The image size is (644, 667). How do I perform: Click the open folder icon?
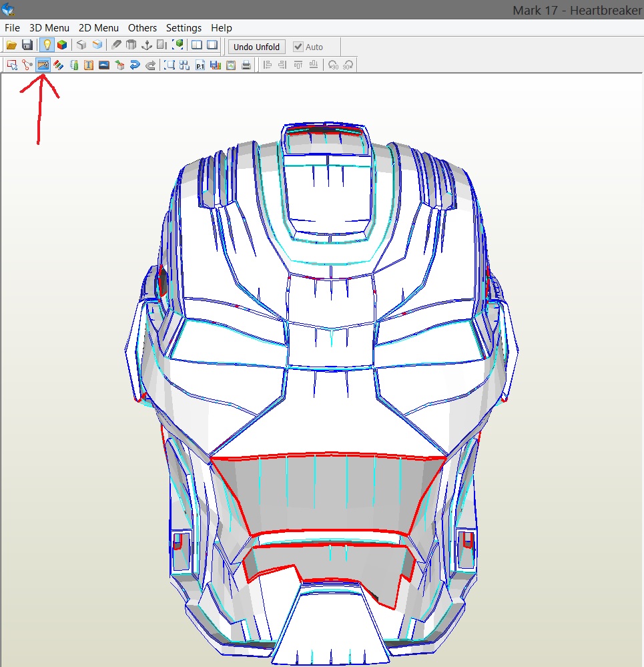[11, 45]
